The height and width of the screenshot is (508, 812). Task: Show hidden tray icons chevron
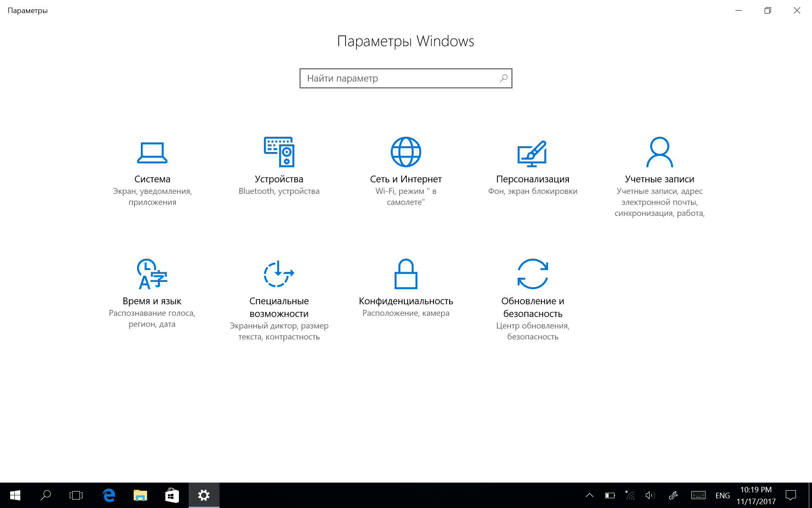coord(589,495)
